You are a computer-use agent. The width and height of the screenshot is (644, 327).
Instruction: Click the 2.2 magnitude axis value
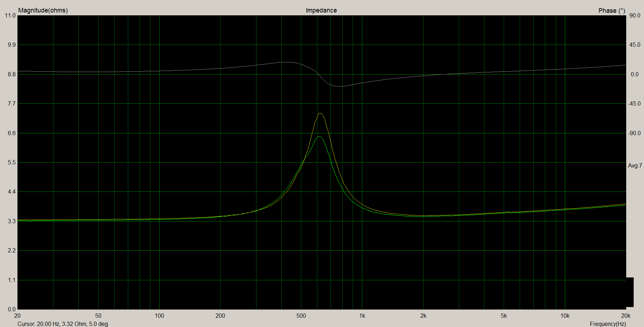coord(12,250)
